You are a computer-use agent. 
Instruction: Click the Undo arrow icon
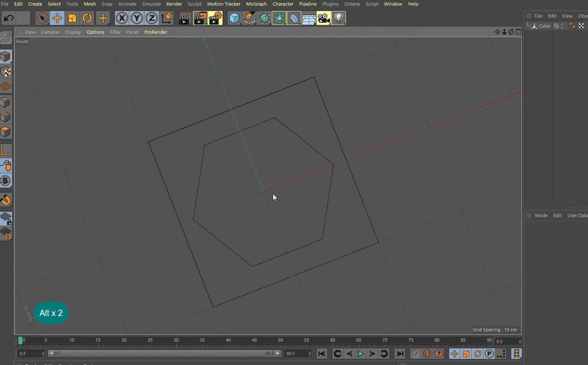(x=9, y=18)
